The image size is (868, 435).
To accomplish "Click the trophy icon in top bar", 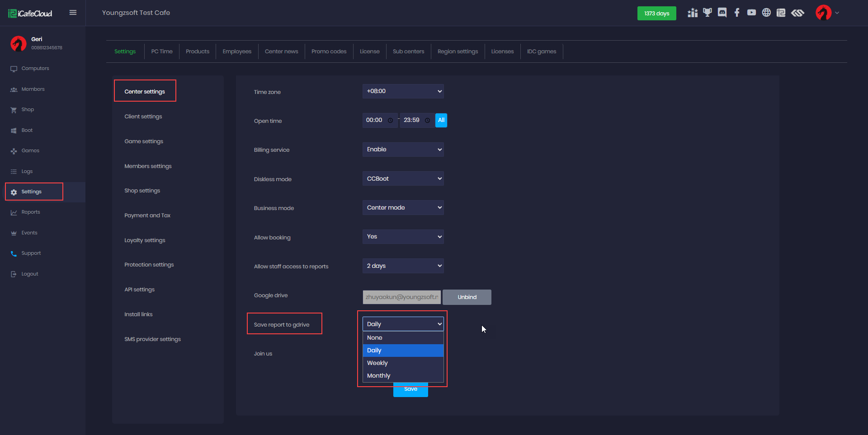I will click(x=707, y=13).
